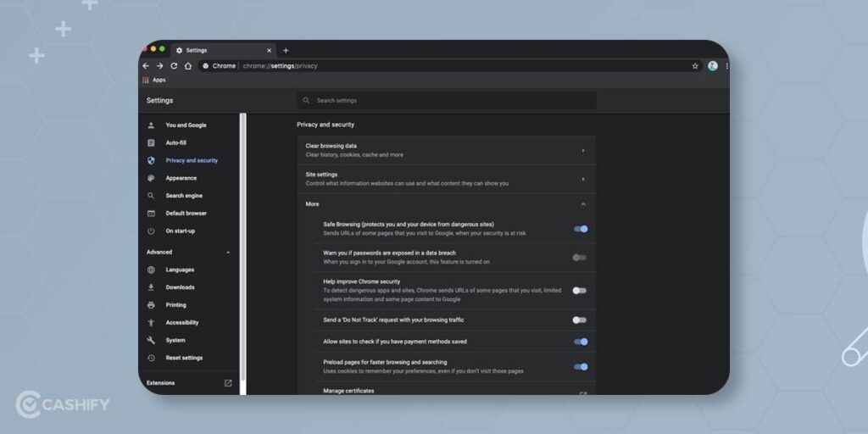Click the Settings header title
868x434 pixels.
point(159,100)
